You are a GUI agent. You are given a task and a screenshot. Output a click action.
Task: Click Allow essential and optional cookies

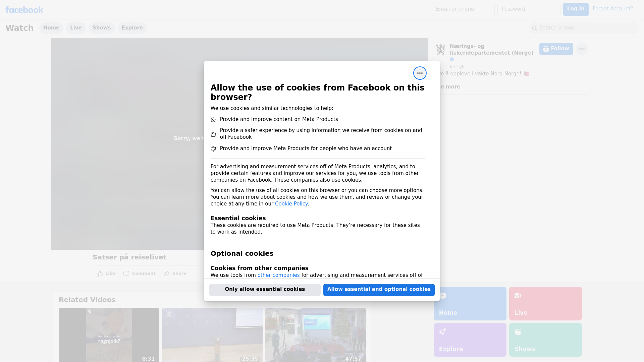click(x=379, y=290)
